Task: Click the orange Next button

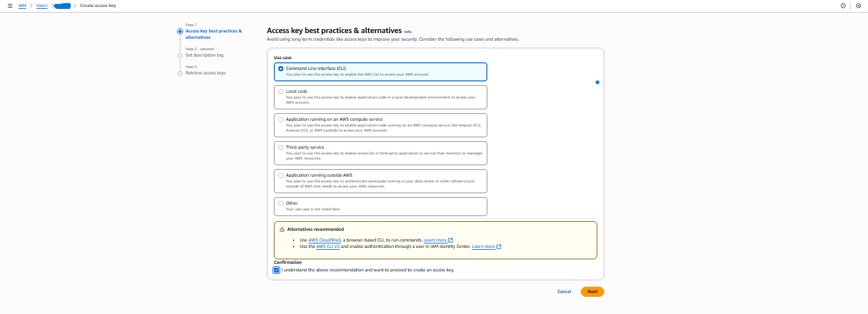Action: click(592, 291)
